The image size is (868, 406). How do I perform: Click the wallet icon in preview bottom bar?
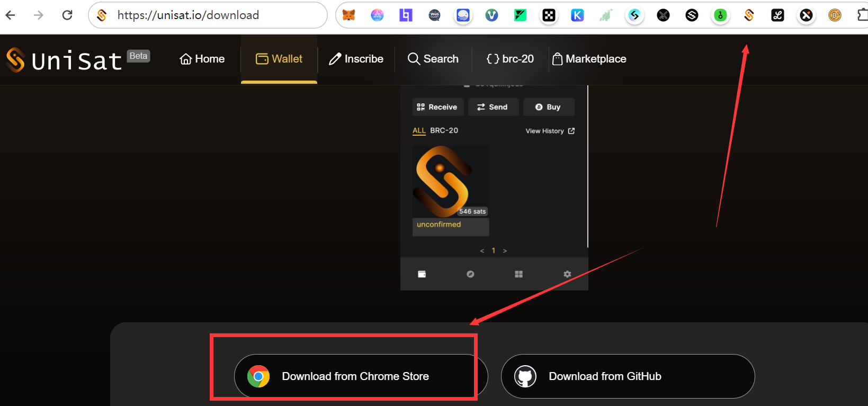[x=422, y=274]
